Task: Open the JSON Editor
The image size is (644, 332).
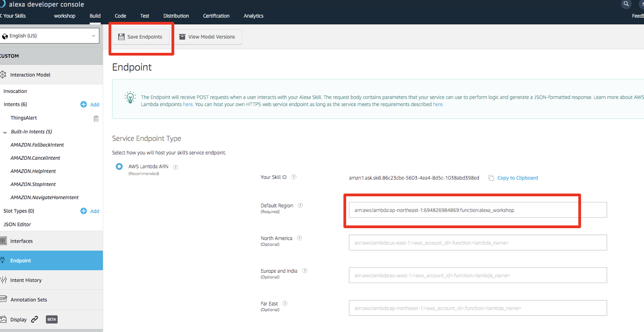Action: [x=17, y=225]
